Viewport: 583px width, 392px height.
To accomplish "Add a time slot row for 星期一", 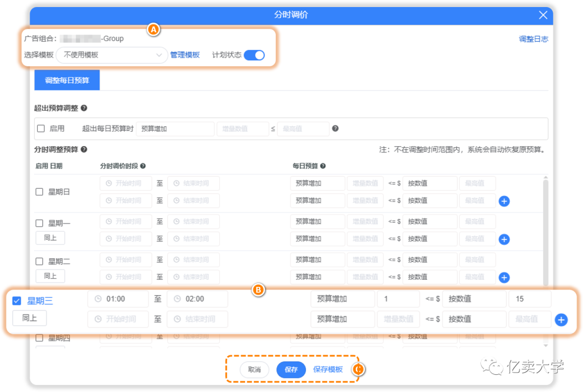I will 504,239.
